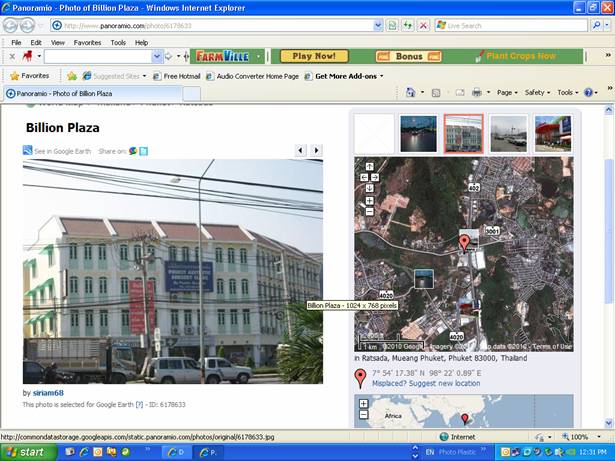Image resolution: width=615 pixels, height=461 pixels.
Task: Go to next photo arrow
Action: (317, 150)
